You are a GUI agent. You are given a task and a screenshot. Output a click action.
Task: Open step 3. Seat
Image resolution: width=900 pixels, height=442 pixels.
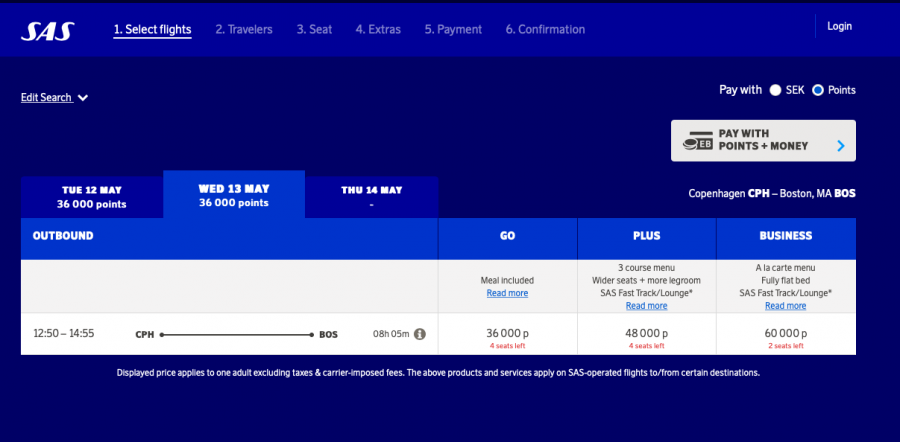click(314, 30)
